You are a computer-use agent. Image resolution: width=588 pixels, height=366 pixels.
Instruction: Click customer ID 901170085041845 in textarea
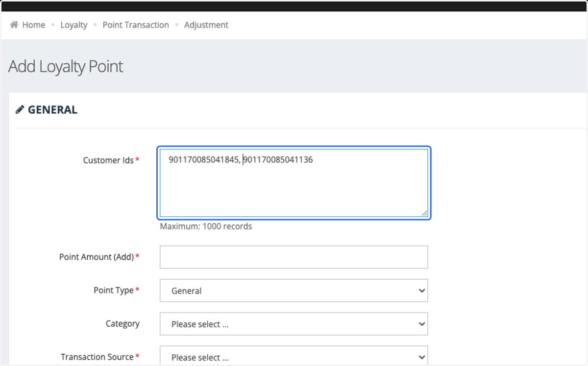(203, 159)
